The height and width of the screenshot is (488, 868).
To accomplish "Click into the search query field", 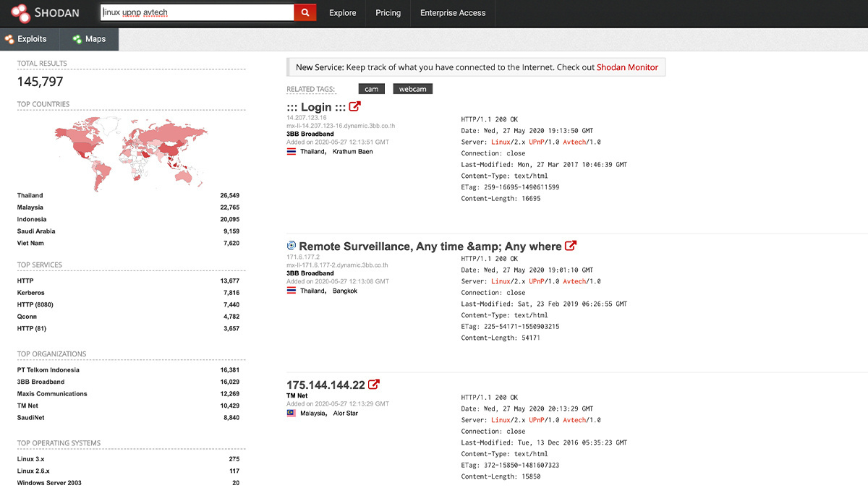I will pyautogui.click(x=197, y=12).
